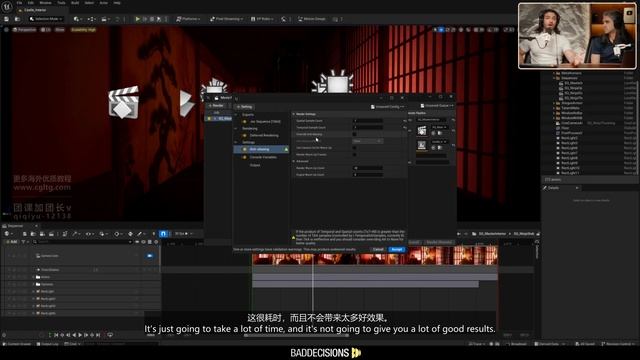Click the + Setting button

coord(245,107)
